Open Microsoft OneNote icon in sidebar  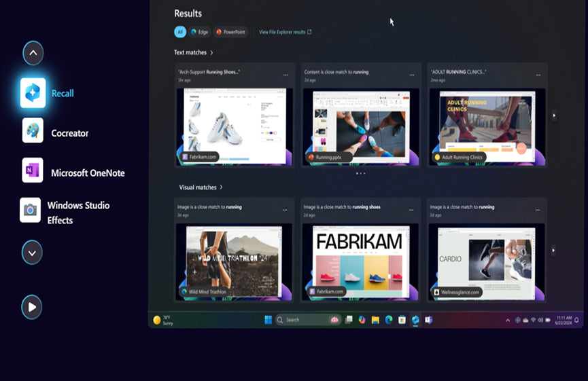pyautogui.click(x=33, y=170)
